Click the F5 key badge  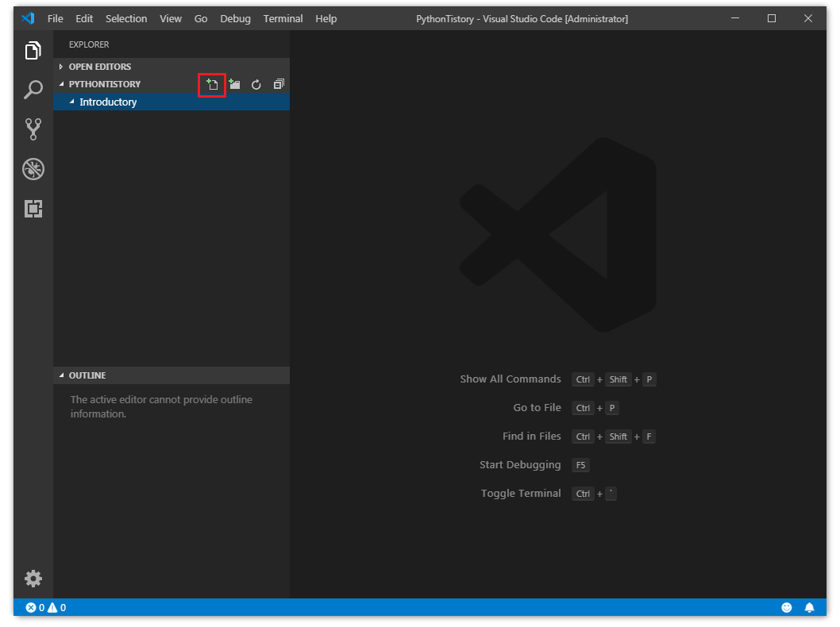(580, 465)
